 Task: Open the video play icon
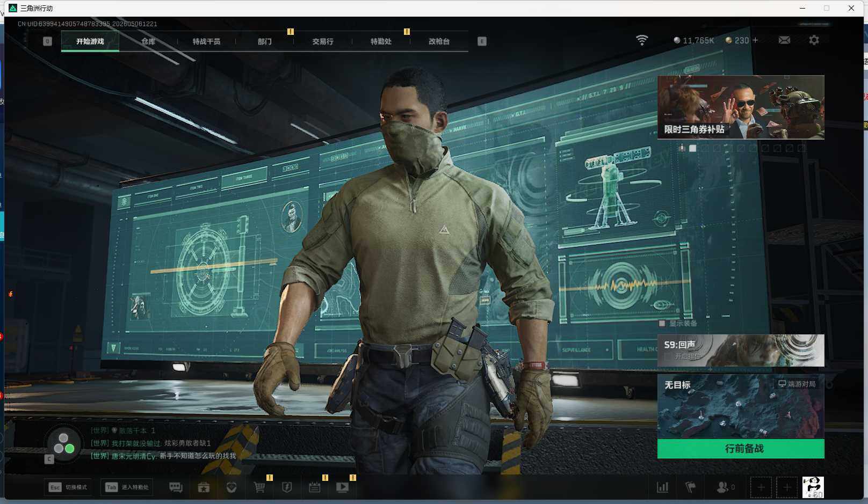342,487
